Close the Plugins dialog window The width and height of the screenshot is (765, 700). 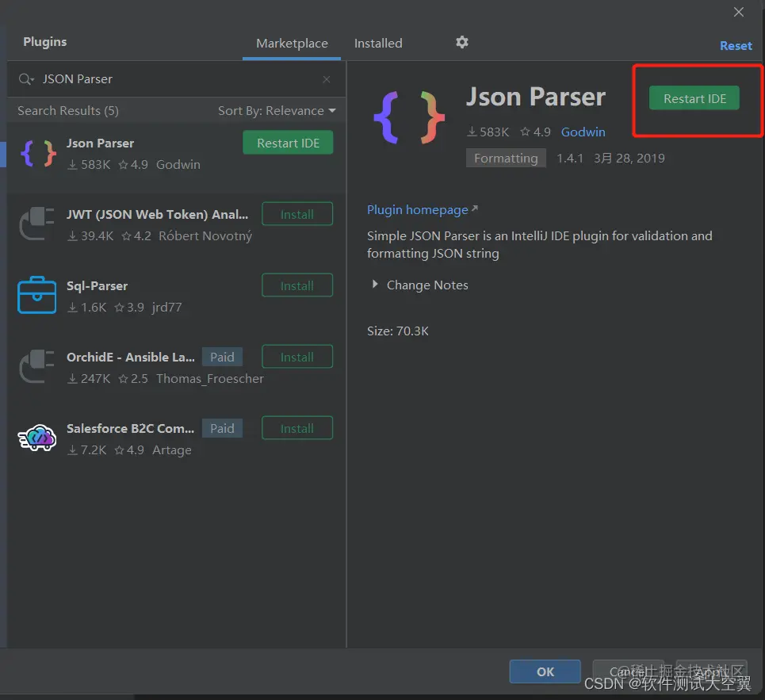click(739, 12)
